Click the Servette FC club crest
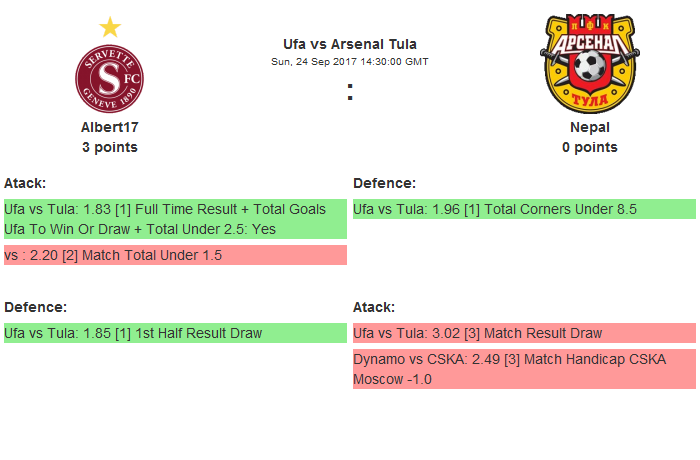700x460 pixels. click(110, 79)
